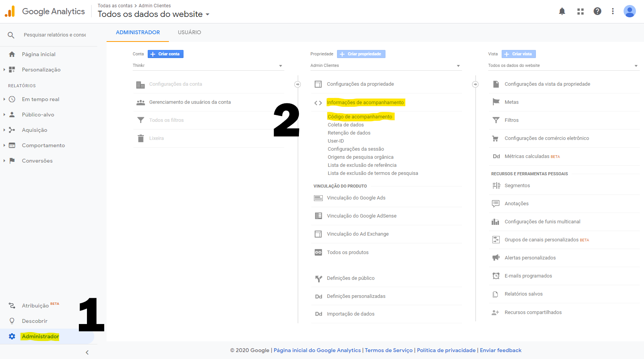Open Configurações da sessão

356,149
